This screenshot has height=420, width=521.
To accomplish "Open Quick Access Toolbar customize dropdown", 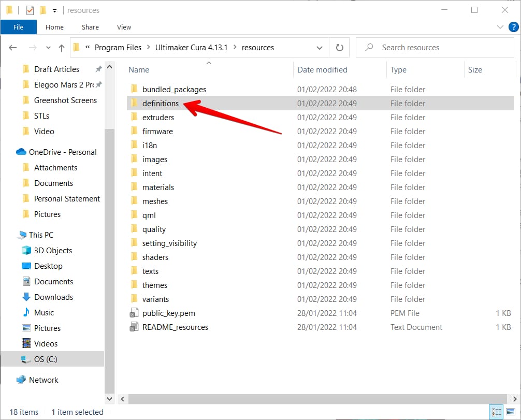I will click(x=54, y=10).
